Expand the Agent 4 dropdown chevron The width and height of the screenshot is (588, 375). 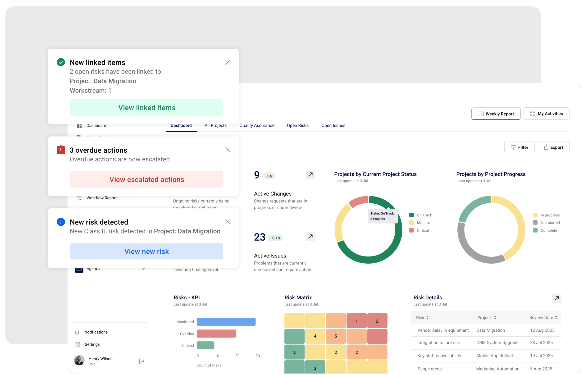tap(144, 269)
